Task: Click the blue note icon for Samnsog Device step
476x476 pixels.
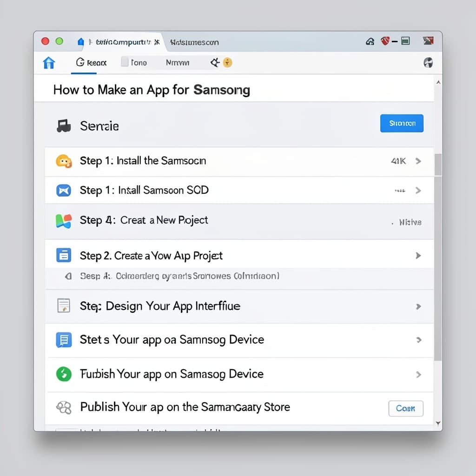Action: point(64,340)
